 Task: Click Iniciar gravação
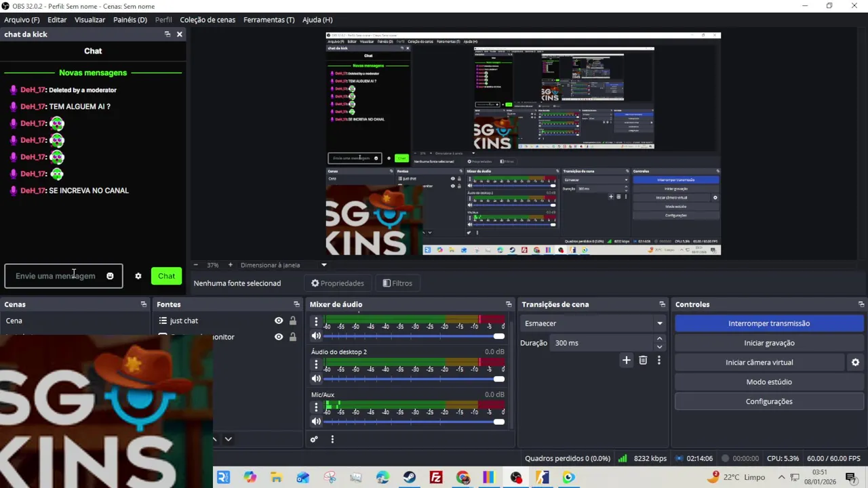pos(769,343)
